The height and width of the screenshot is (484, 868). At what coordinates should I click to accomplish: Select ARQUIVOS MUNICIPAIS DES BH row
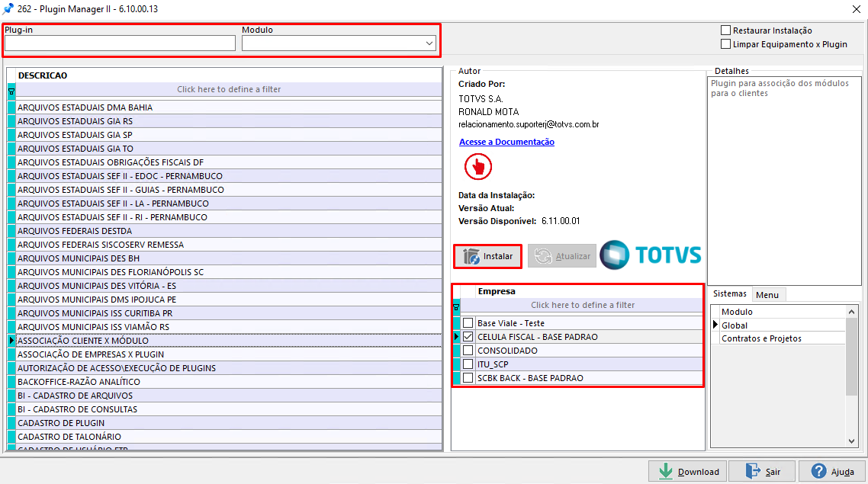pyautogui.click(x=229, y=258)
